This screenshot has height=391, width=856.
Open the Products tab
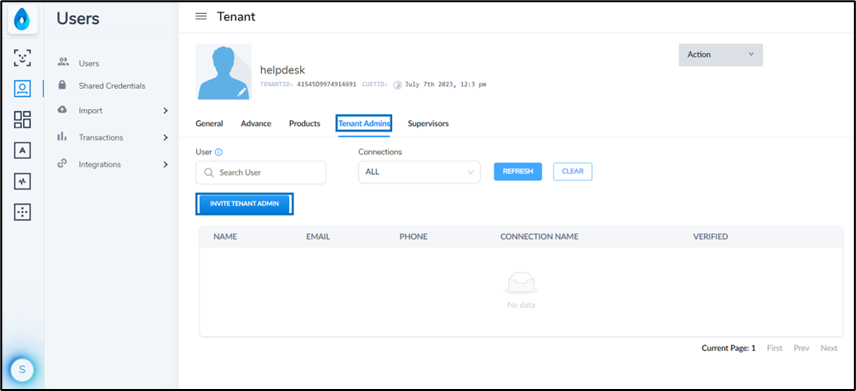(305, 123)
